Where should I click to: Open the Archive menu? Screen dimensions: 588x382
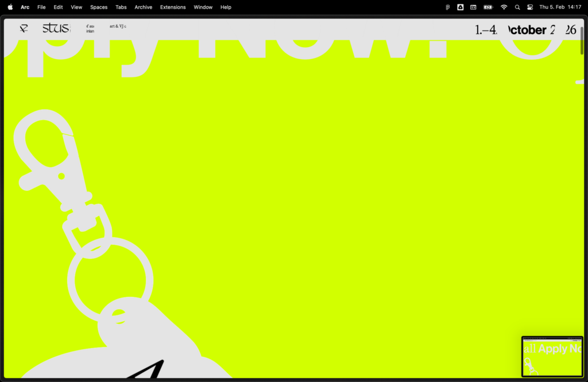[143, 7]
